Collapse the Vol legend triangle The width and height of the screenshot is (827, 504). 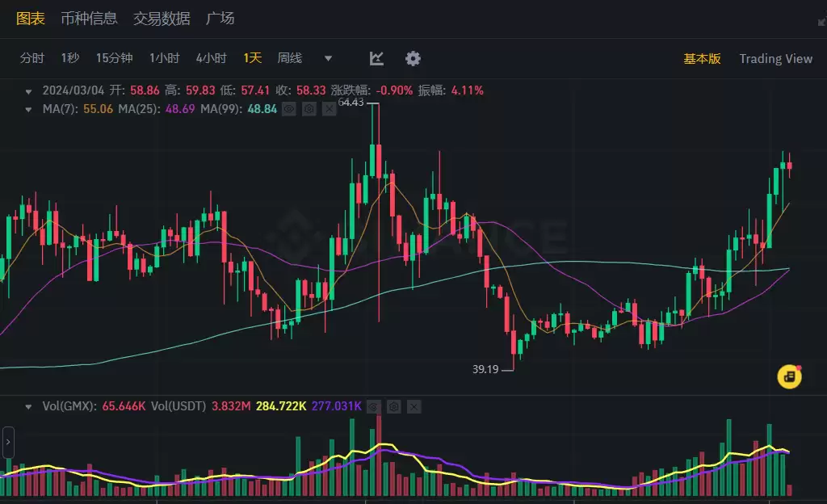pyautogui.click(x=29, y=406)
